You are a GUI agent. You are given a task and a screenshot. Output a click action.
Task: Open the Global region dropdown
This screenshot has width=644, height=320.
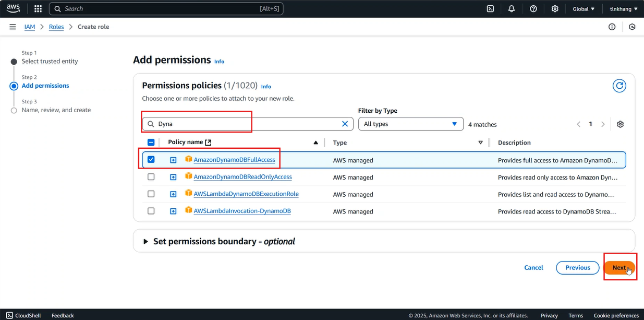[x=584, y=9]
